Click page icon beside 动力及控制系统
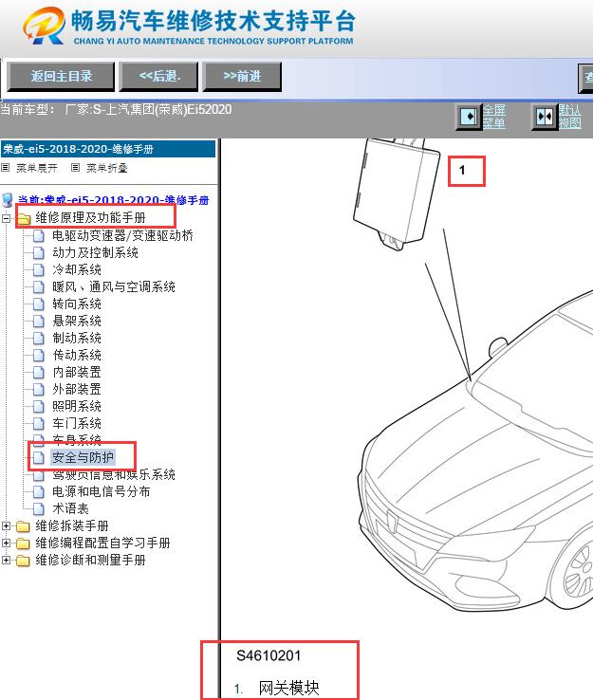 pyautogui.click(x=39, y=252)
